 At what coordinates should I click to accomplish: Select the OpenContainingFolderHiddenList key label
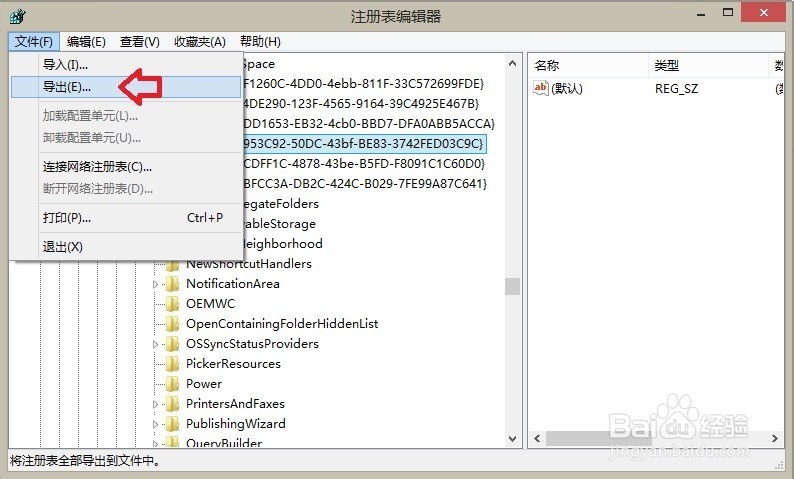pos(282,324)
